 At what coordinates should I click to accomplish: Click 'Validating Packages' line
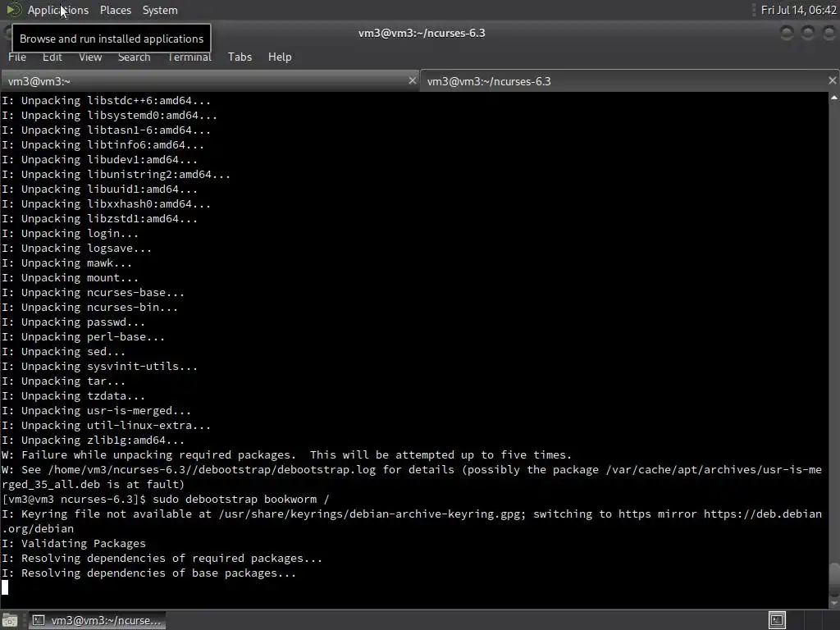(x=74, y=544)
